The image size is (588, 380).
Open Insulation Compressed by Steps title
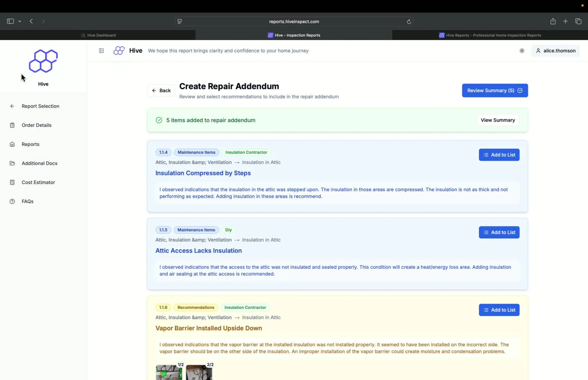point(203,173)
